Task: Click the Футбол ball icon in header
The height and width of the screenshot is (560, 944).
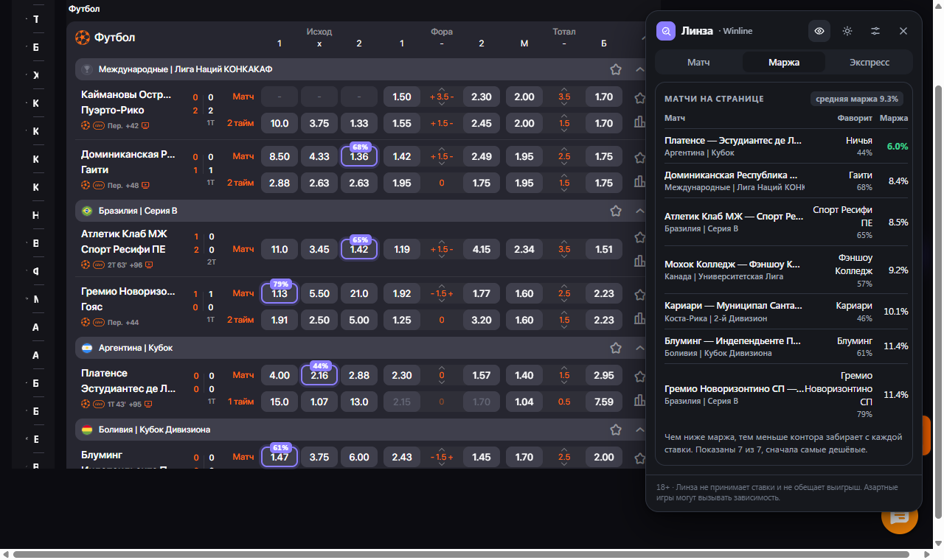Action: (x=83, y=37)
